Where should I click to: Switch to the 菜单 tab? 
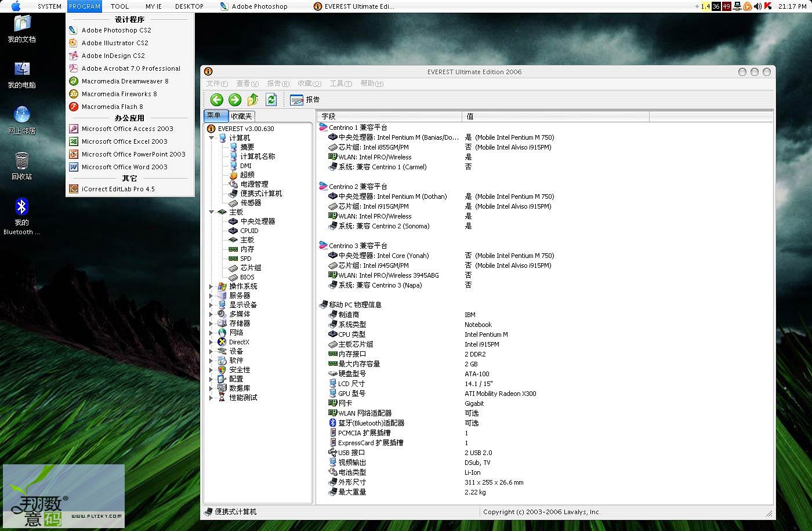point(215,115)
